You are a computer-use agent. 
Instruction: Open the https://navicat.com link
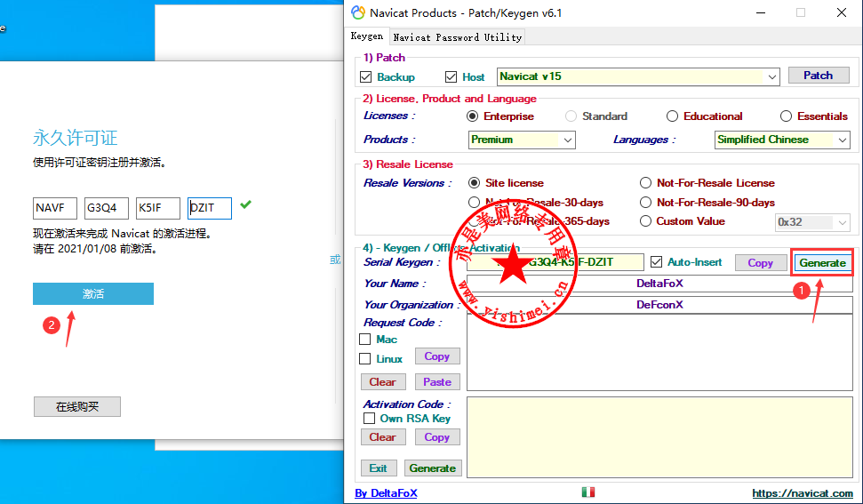tap(803, 493)
